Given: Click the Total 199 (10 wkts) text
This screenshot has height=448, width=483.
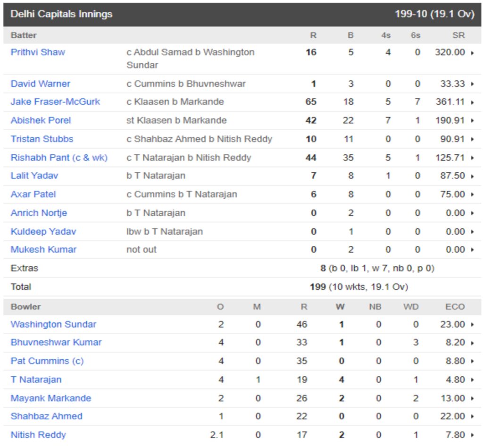Looking at the screenshot, I should click(x=359, y=287).
